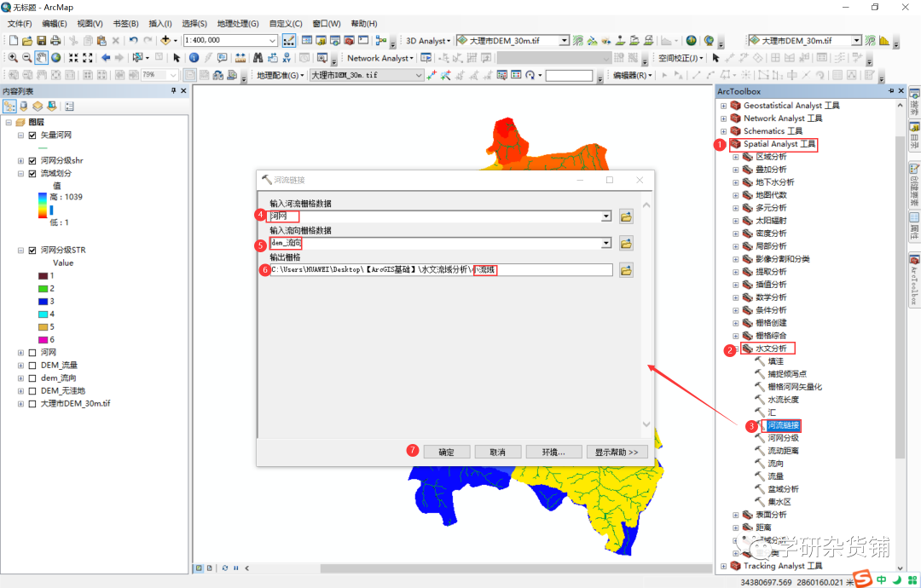The height and width of the screenshot is (588, 921).
Task: Click List By Source icon
Action: coord(24,107)
